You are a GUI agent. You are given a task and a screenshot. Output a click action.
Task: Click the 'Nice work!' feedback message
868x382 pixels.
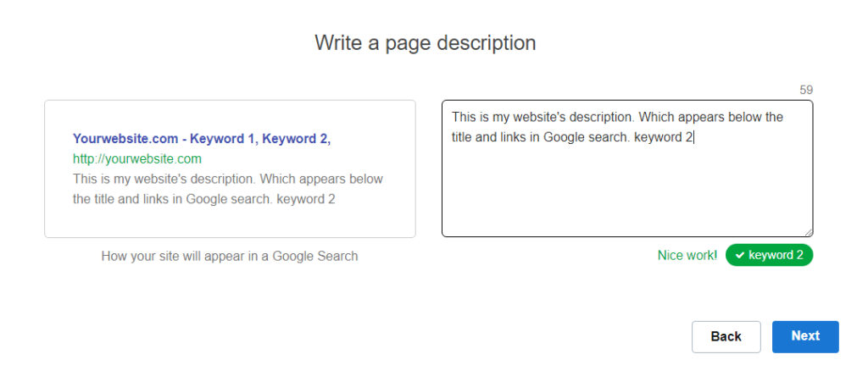(x=687, y=255)
